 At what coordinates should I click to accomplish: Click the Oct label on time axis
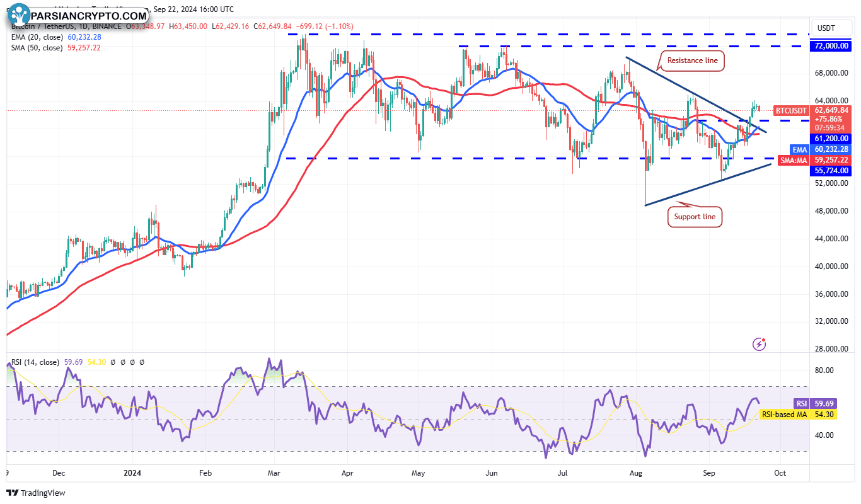point(780,472)
